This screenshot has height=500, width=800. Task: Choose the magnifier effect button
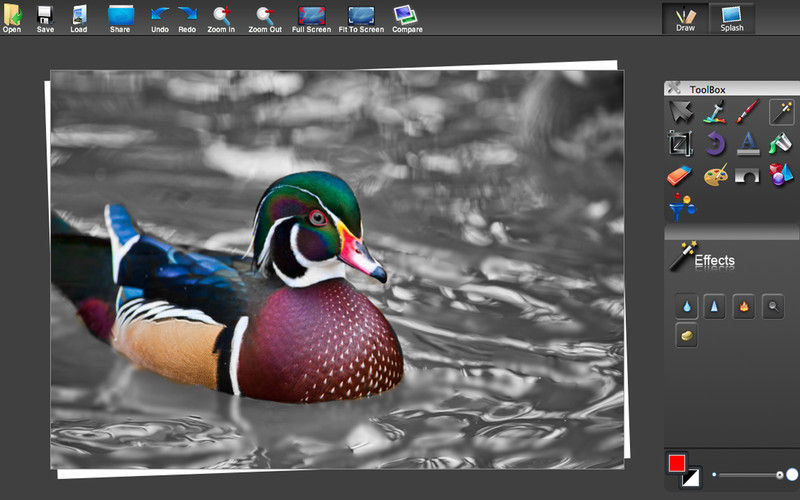pyautogui.click(x=773, y=307)
